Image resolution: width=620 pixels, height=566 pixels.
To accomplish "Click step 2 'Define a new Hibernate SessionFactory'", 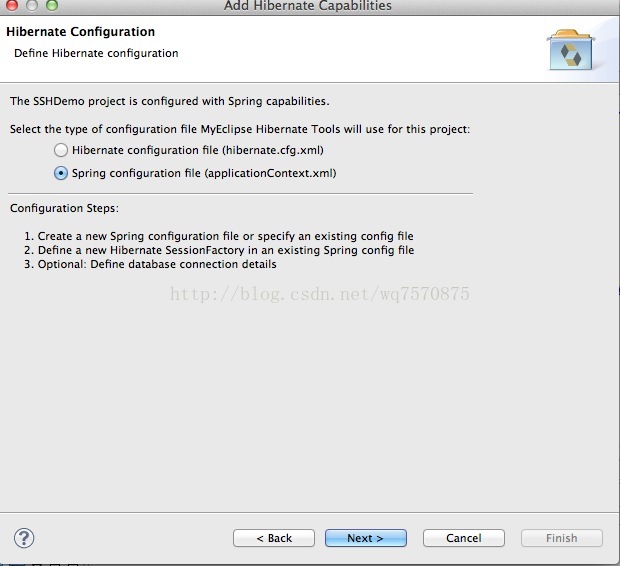I will coord(219,250).
